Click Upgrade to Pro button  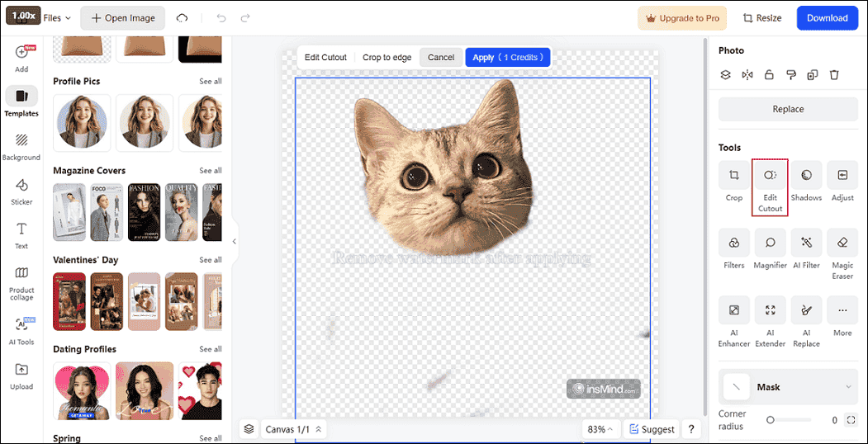coord(682,18)
